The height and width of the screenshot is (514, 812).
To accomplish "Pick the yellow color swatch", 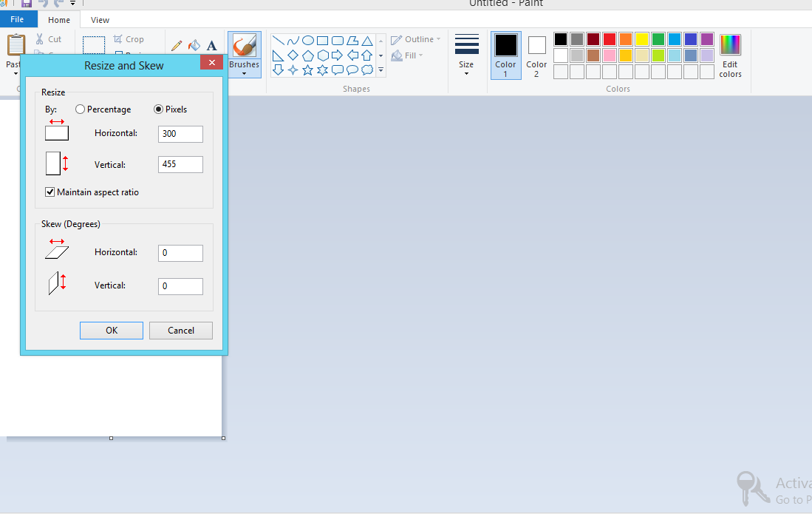I will click(x=642, y=39).
